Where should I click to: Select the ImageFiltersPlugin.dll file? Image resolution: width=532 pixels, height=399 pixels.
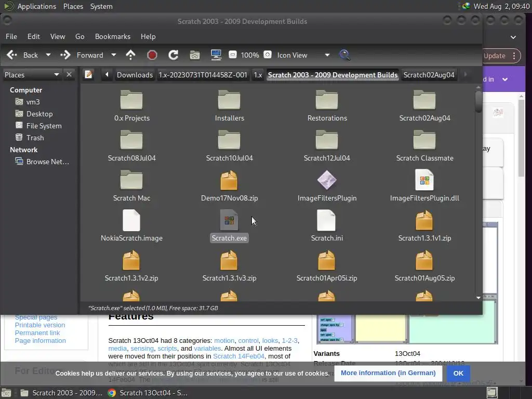coord(424,186)
